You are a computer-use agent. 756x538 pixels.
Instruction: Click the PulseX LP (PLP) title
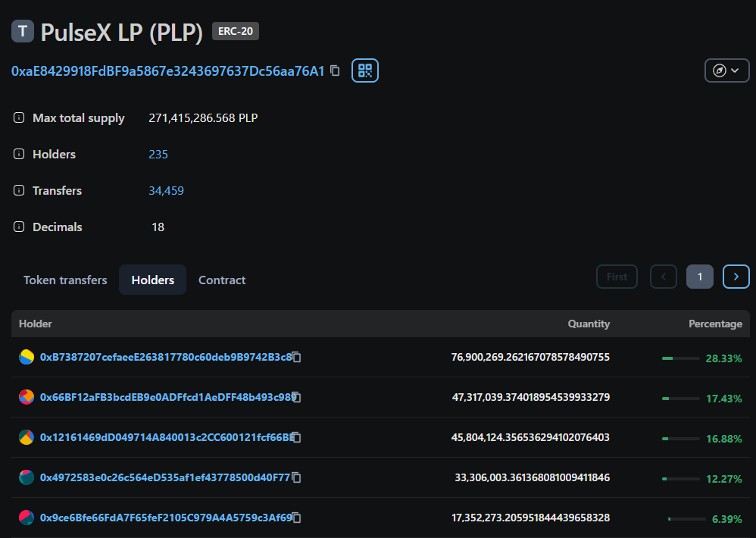(121, 33)
